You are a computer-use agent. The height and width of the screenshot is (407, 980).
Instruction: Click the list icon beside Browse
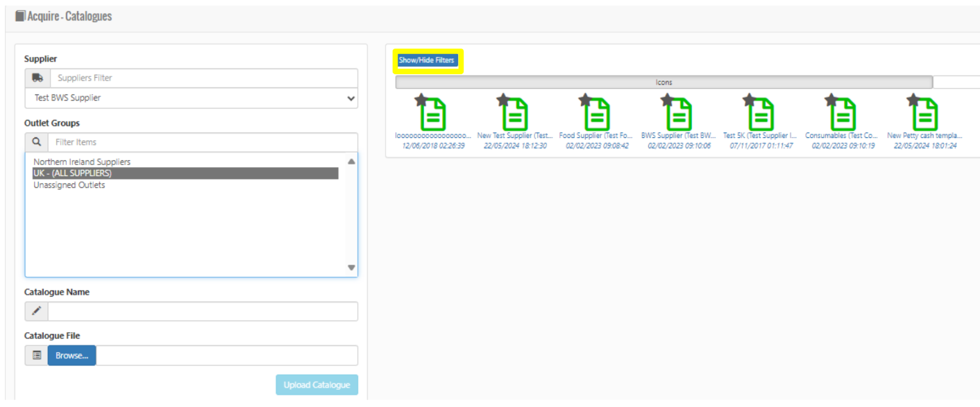[x=37, y=356]
